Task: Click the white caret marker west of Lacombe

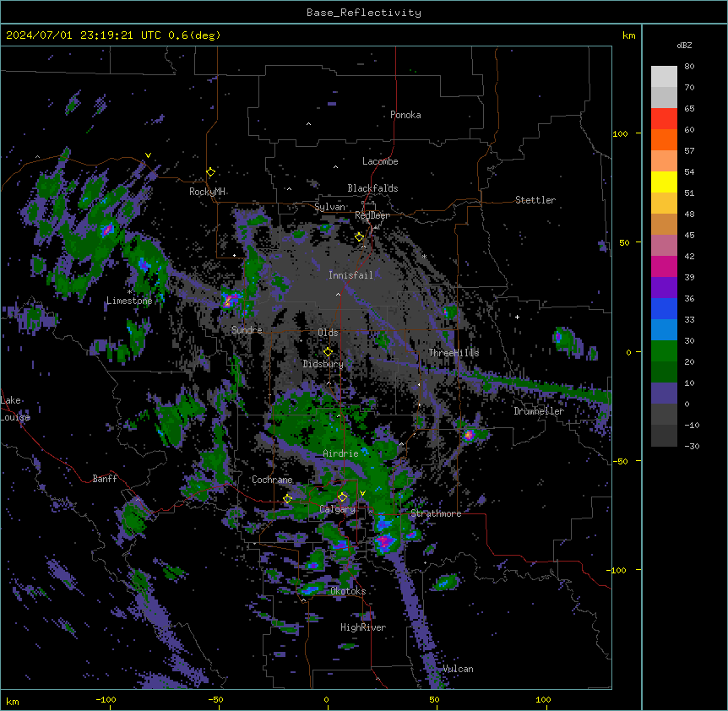Action: pyautogui.click(x=335, y=167)
